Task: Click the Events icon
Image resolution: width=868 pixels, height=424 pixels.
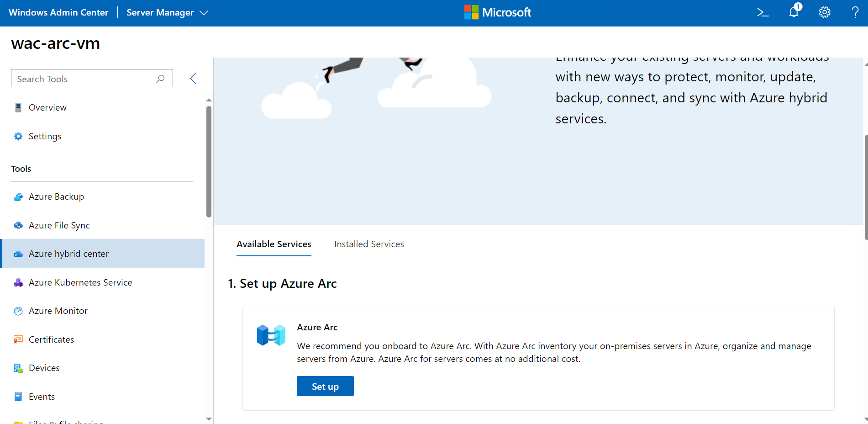Action: pyautogui.click(x=18, y=397)
